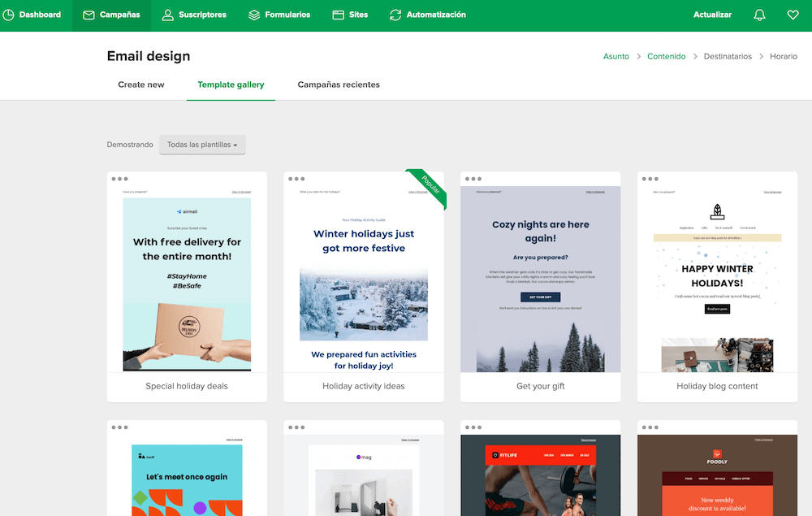Go to Campañas section

(x=111, y=15)
